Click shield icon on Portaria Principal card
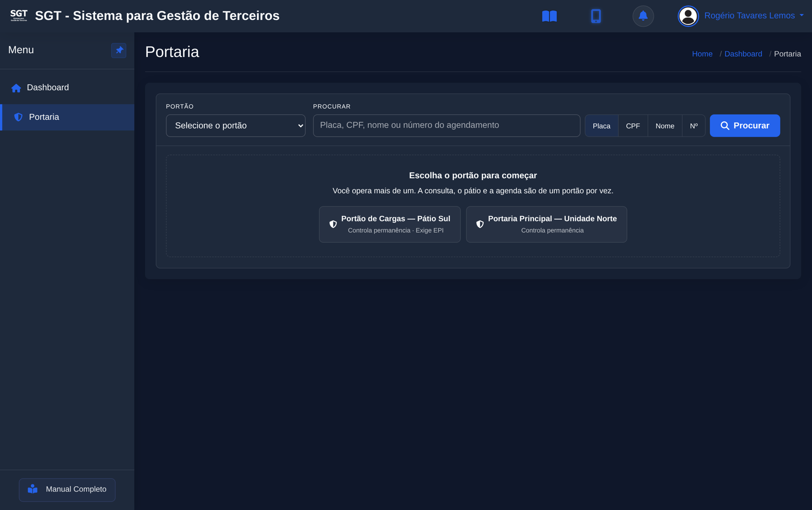The height and width of the screenshot is (510, 812). point(480,224)
